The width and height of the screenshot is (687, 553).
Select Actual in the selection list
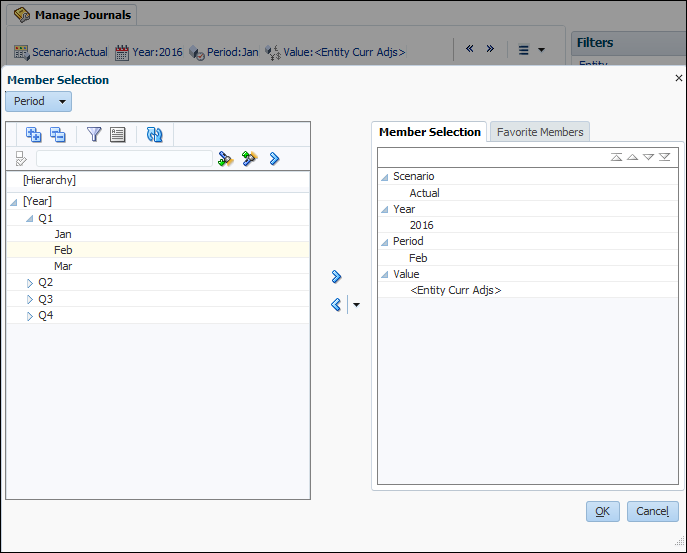pos(424,193)
